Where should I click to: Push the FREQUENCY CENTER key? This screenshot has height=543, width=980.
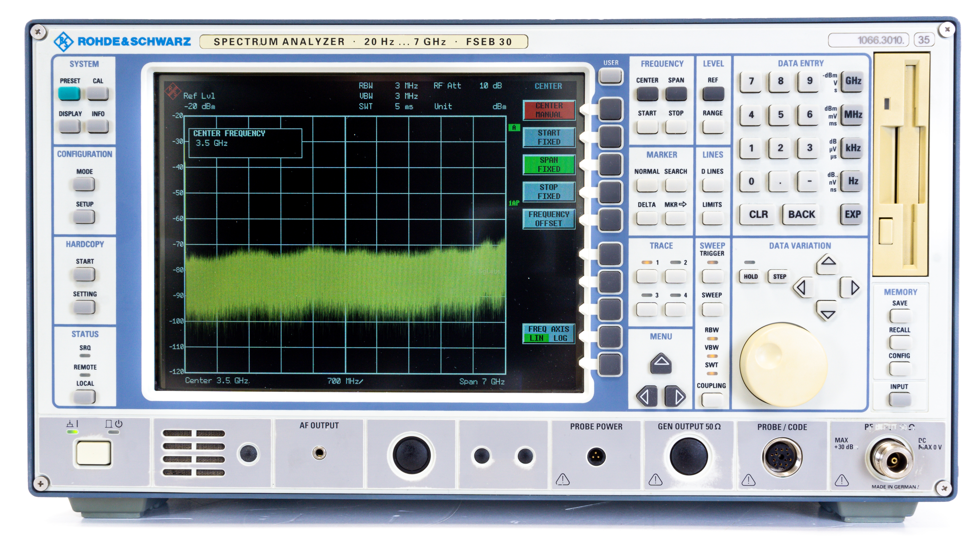[x=647, y=94]
